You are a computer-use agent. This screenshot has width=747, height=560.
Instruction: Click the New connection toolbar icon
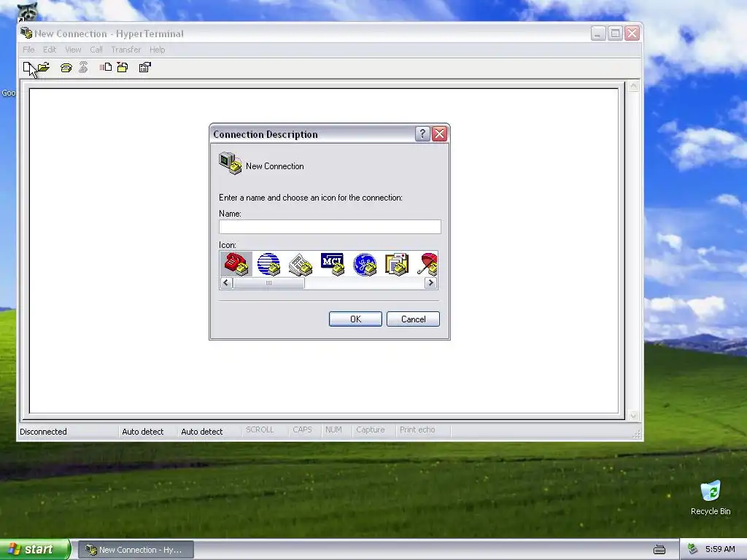(x=28, y=68)
